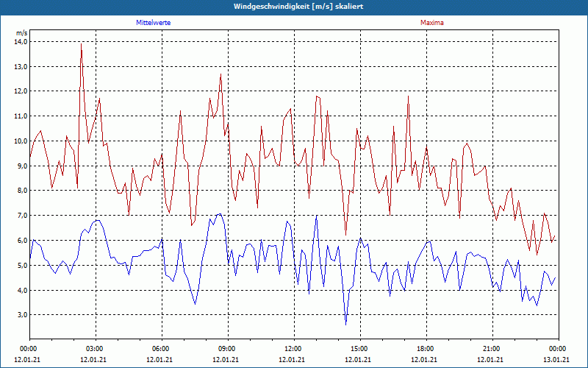The image size is (588, 368).
Task: Click the 6,0 y-axis value
Action: (23, 241)
